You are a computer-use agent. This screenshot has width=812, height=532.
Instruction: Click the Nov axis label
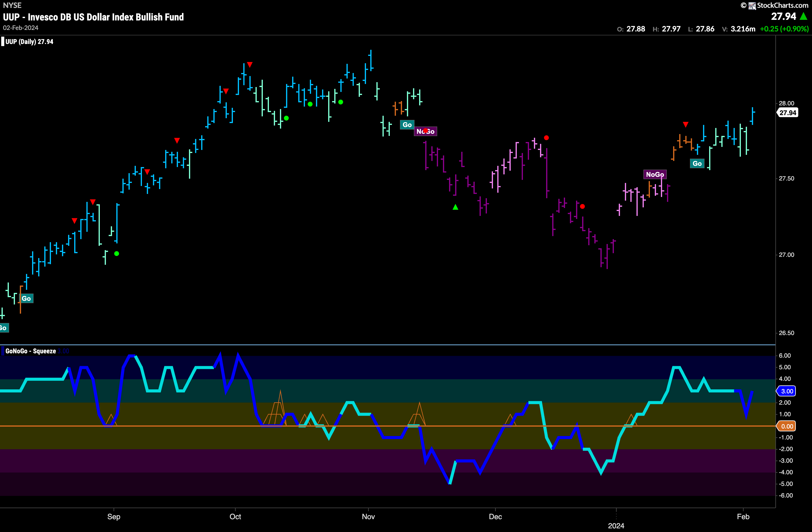click(368, 517)
